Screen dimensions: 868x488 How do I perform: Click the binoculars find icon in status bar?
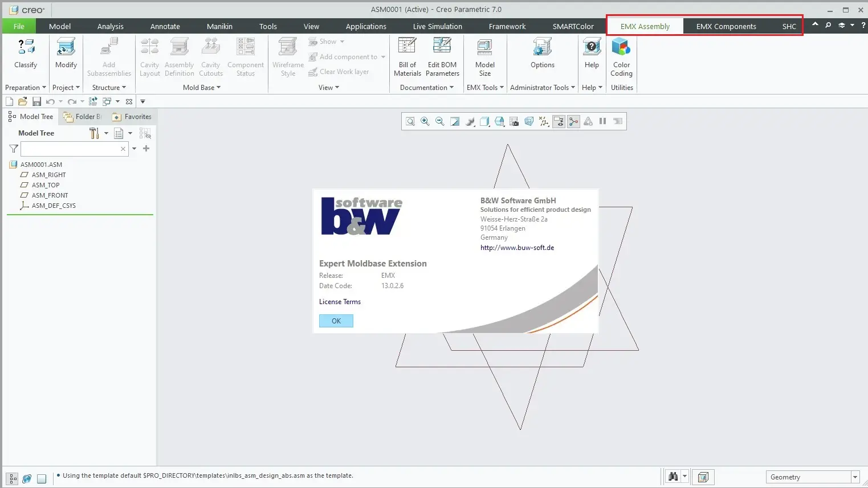[x=673, y=477]
